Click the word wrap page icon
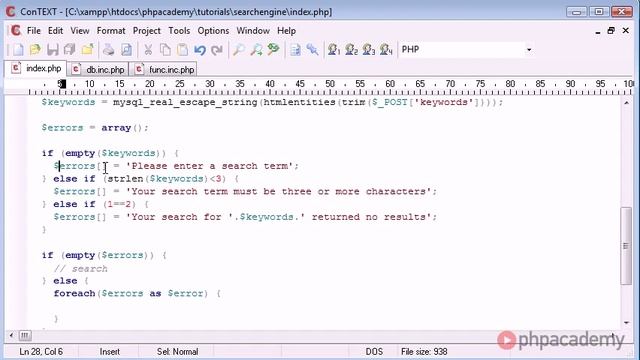This screenshot has width=640, height=360. click(295, 50)
